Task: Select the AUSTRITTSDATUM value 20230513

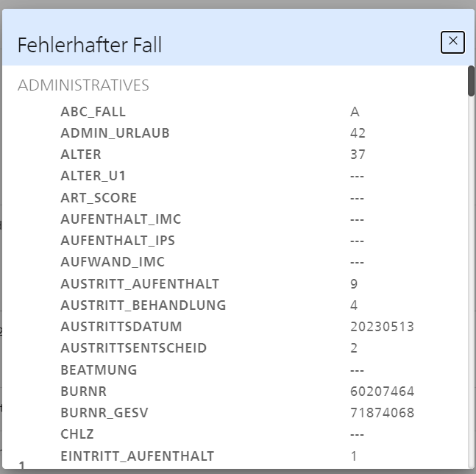Action: (382, 327)
